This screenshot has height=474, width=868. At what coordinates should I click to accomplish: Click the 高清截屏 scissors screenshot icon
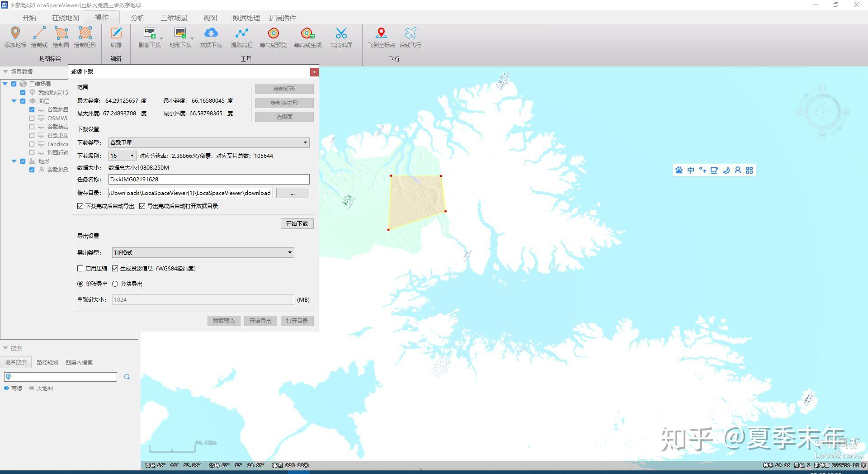(x=341, y=33)
